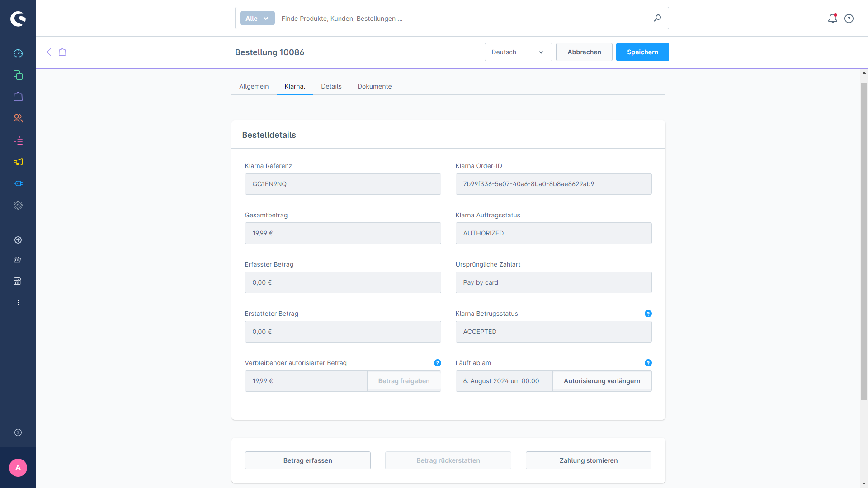868x488 pixels.
Task: Open the Deutsch language dropdown
Action: click(518, 52)
